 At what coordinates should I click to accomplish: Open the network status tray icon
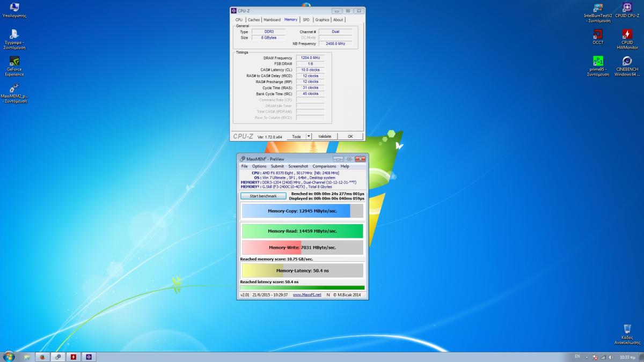coord(603,357)
